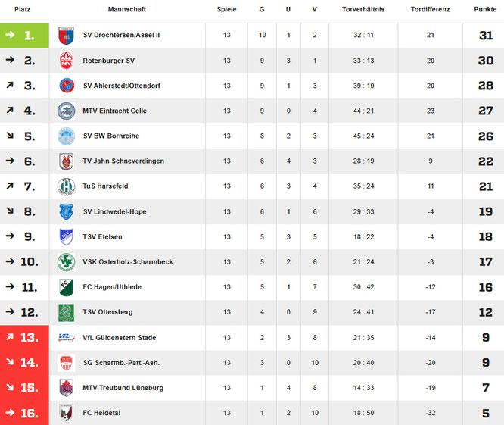Click MTV Eintracht Celle round logo
The height and width of the screenshot is (425, 504).
[x=66, y=111]
